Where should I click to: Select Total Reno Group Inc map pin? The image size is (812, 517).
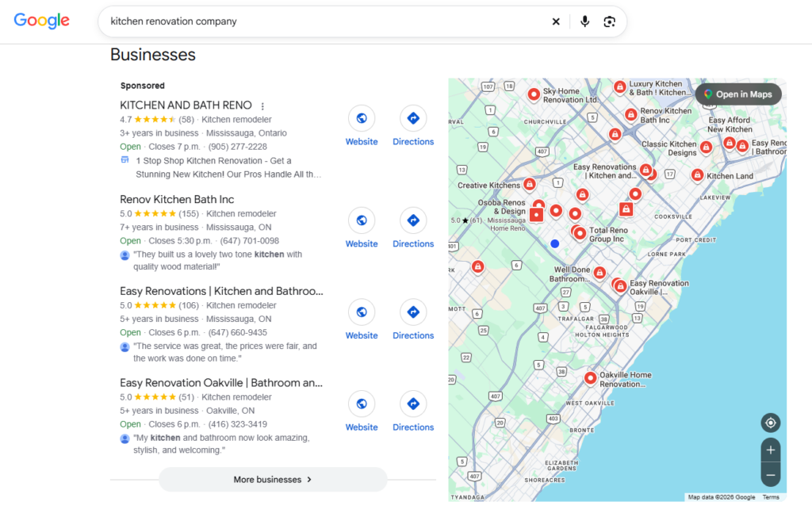point(580,234)
